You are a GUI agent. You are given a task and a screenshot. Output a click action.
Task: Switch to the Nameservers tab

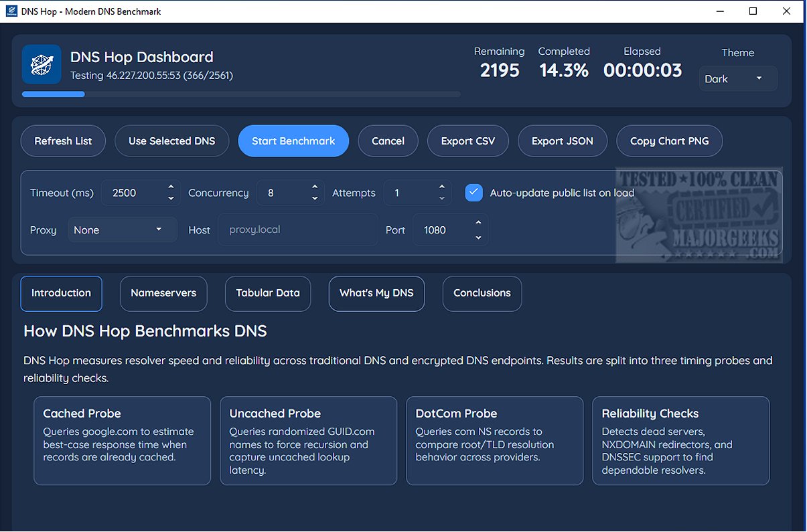pyautogui.click(x=163, y=293)
